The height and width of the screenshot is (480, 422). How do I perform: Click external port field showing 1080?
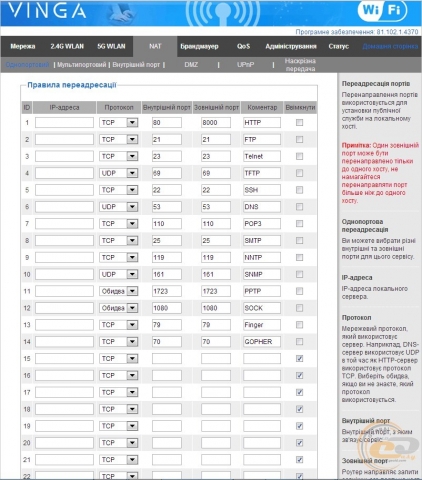[216, 308]
